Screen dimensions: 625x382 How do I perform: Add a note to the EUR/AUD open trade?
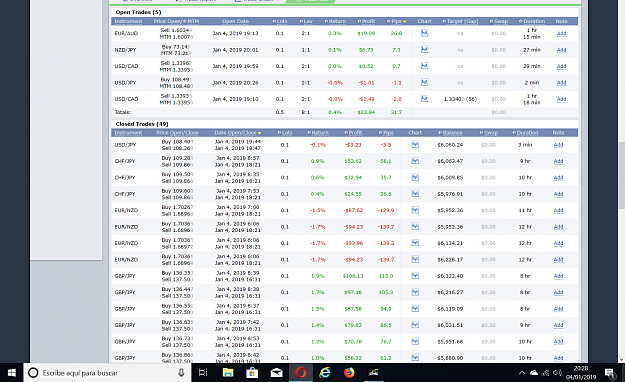[x=561, y=33]
